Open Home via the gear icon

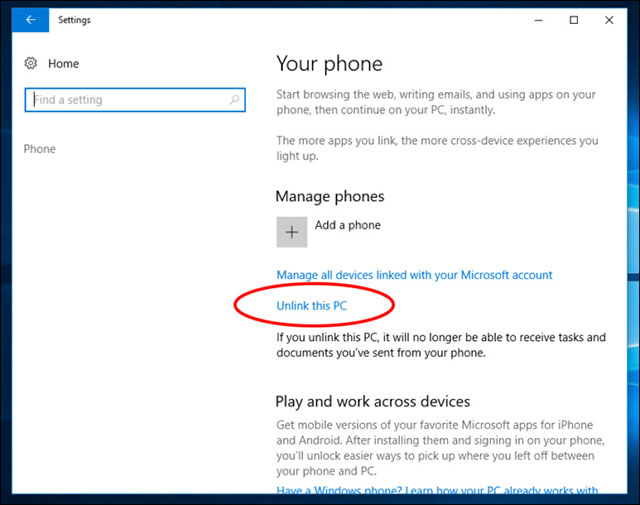31,63
